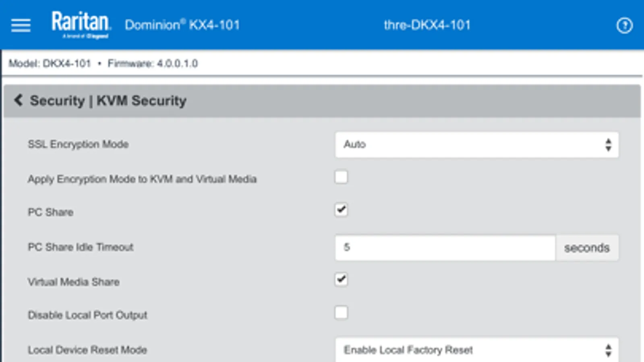Click the Firmware 4.0.0.1.0 version text
The image size is (644, 362).
[x=153, y=64]
